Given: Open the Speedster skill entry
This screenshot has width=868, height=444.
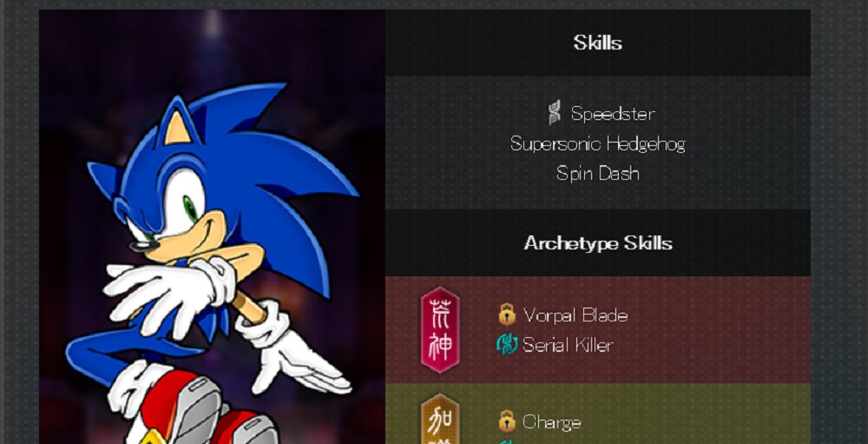Looking at the screenshot, I should click(x=613, y=114).
